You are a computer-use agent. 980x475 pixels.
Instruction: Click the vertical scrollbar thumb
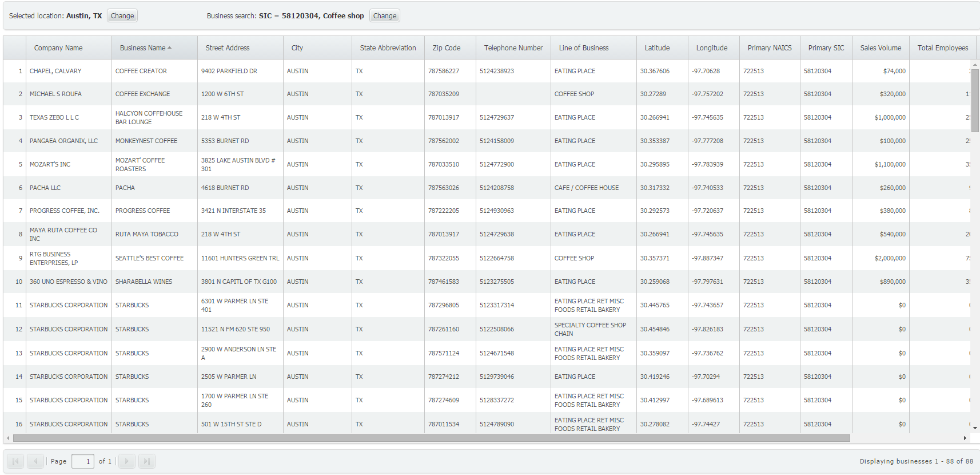(x=975, y=100)
